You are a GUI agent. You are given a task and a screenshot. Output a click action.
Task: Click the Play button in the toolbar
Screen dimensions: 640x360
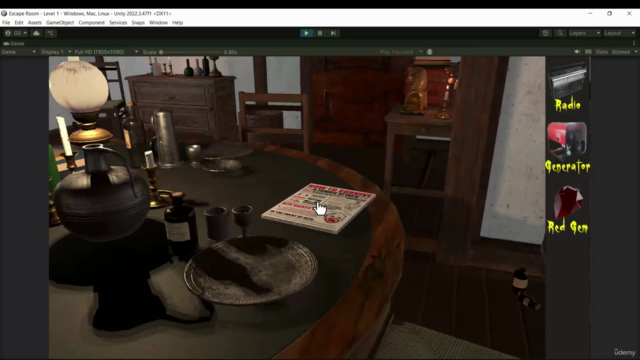click(x=306, y=33)
